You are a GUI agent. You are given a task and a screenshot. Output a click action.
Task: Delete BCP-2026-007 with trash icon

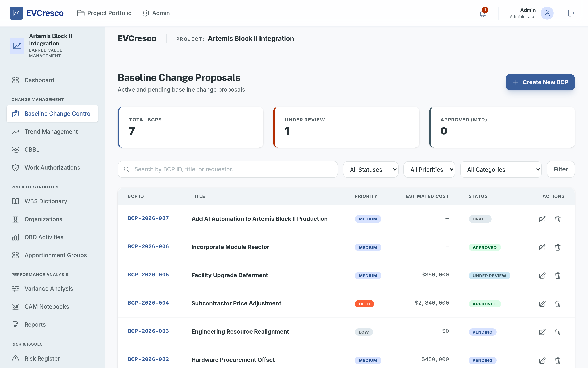(558, 219)
